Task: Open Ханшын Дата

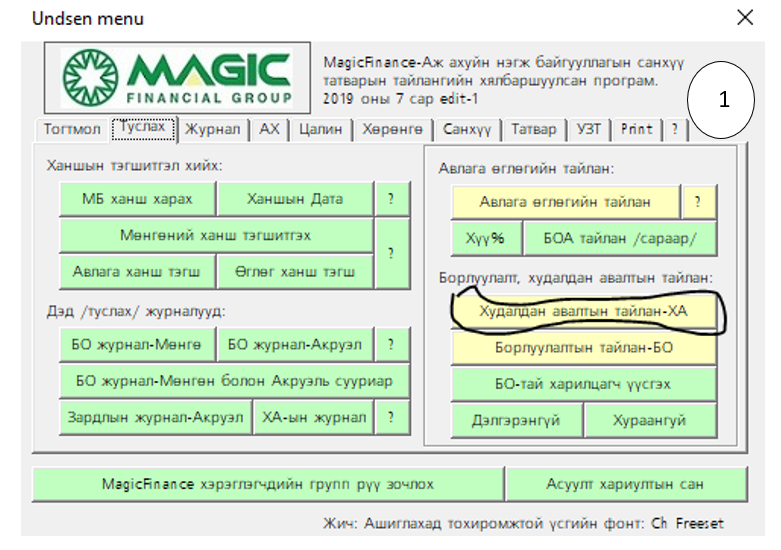Action: (295, 199)
